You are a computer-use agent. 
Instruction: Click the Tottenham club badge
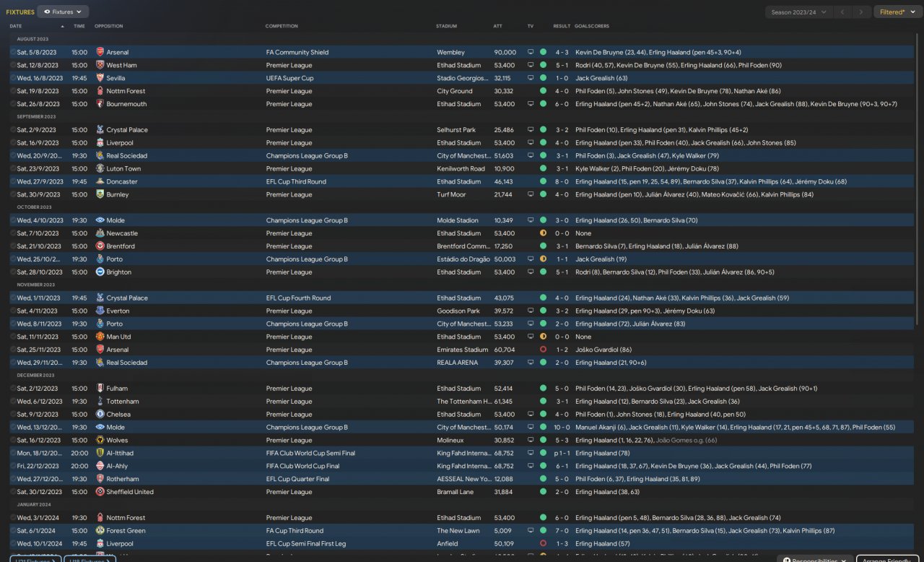[x=100, y=402]
